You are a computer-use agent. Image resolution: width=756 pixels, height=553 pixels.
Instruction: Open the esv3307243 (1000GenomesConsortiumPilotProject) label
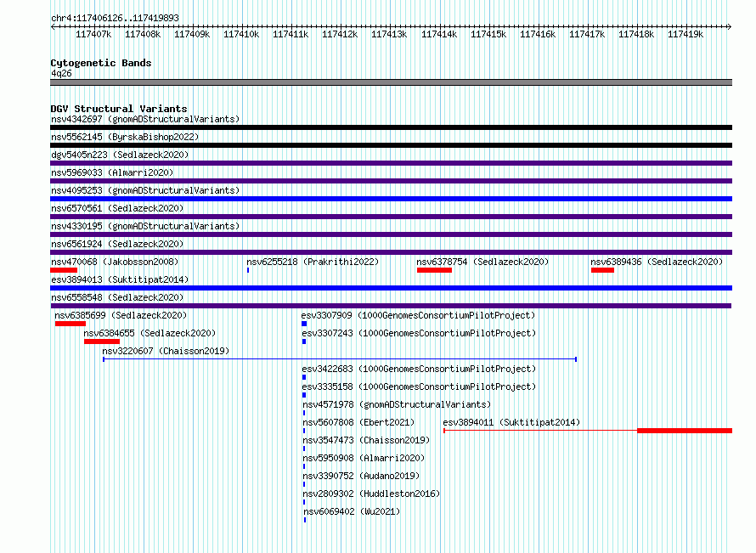[x=419, y=333]
